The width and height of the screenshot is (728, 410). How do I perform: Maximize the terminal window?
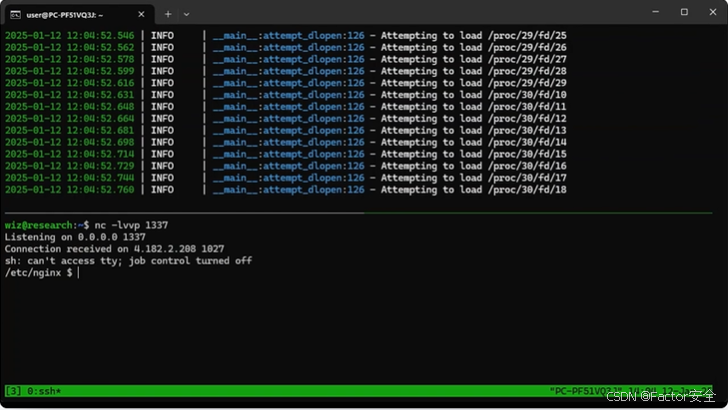(684, 12)
